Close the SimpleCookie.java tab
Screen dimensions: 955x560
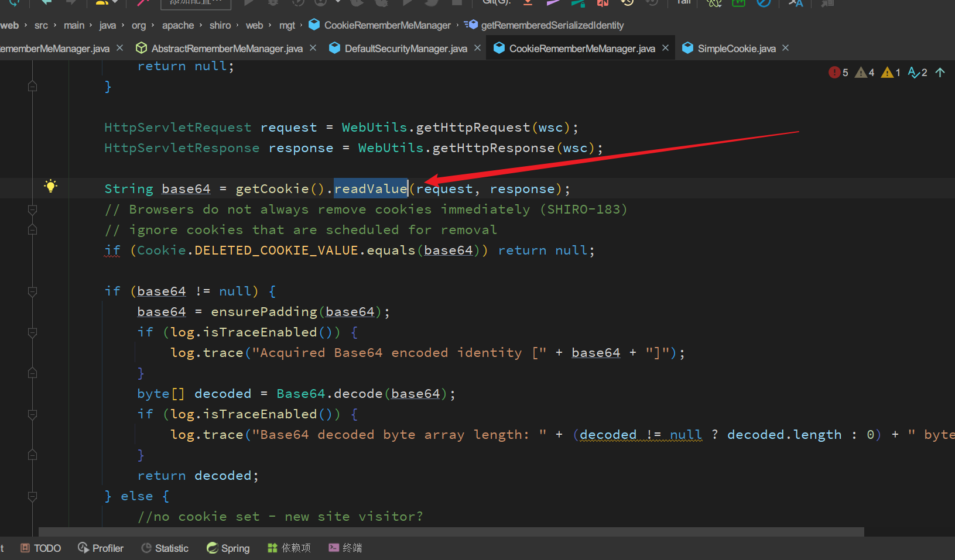tap(786, 48)
